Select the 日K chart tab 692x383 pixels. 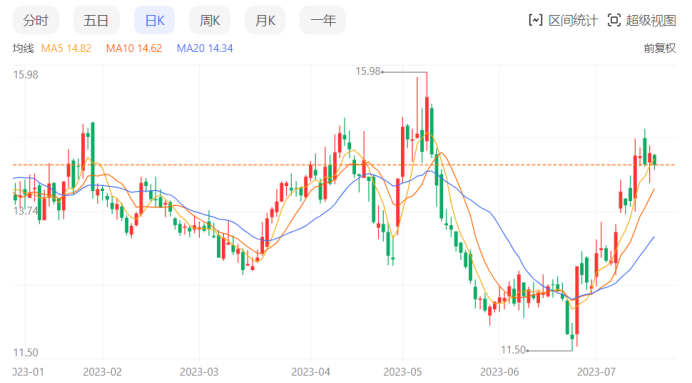(x=154, y=20)
